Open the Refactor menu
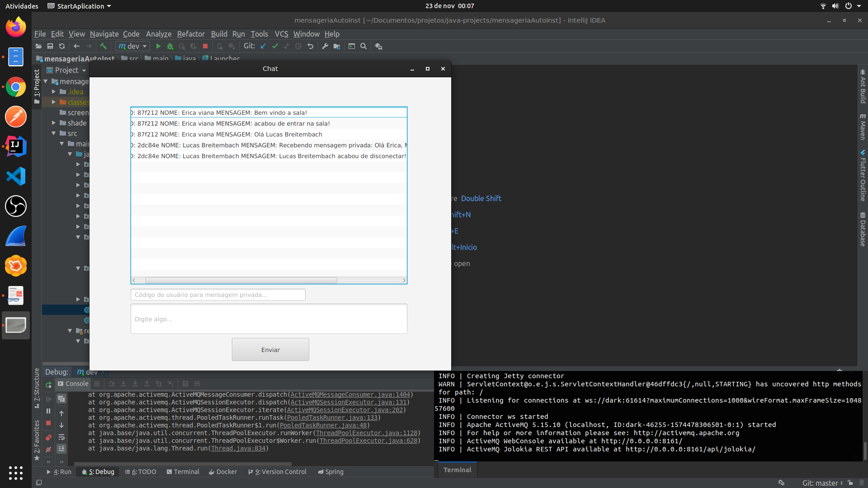The width and height of the screenshot is (868, 488). coord(190,34)
